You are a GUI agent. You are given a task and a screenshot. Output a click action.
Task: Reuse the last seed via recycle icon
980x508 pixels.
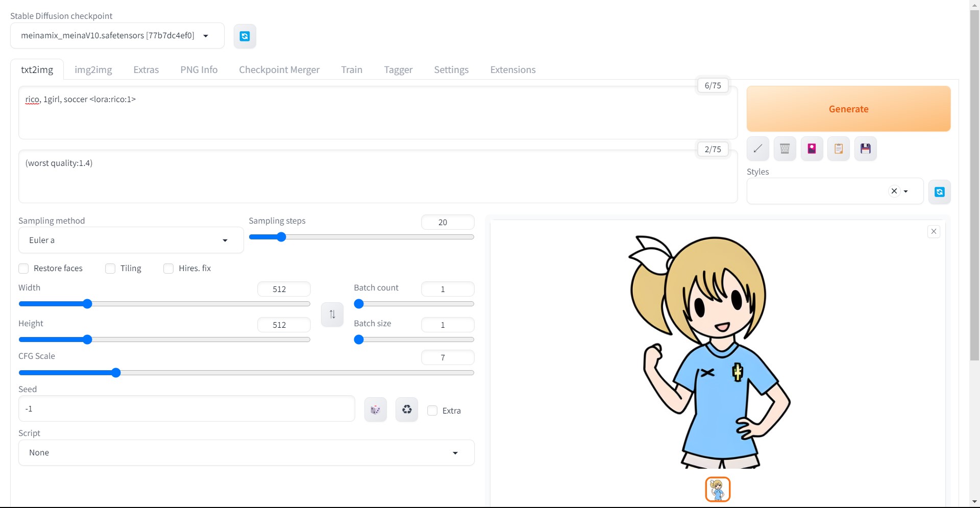tap(406, 409)
